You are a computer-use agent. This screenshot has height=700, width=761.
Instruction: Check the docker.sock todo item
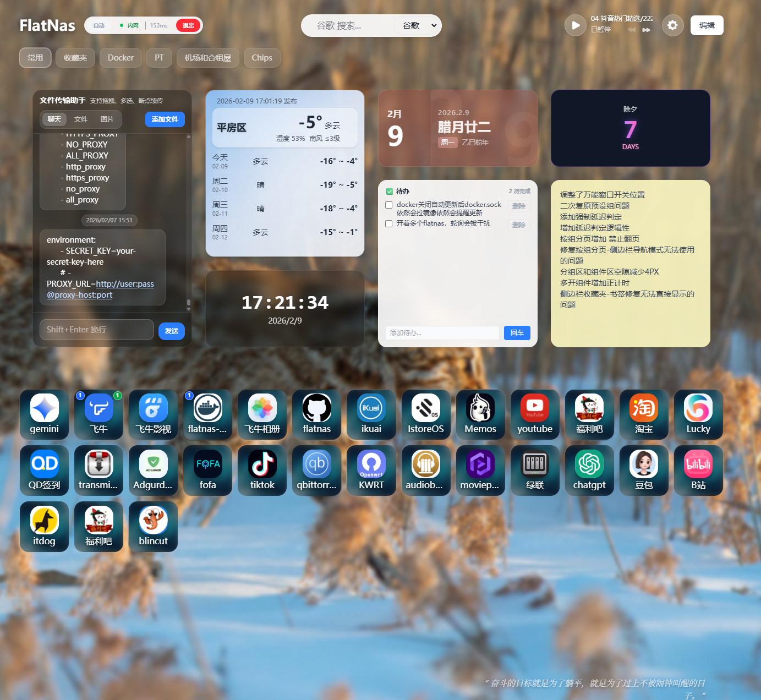pyautogui.click(x=389, y=205)
